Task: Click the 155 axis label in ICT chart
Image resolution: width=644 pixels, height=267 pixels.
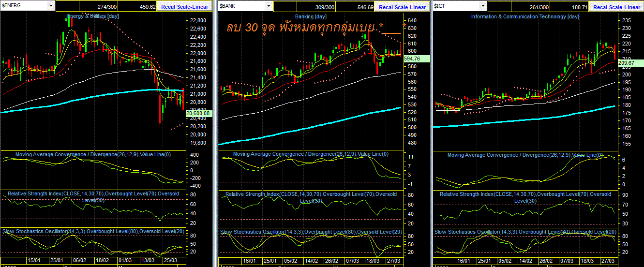Action: [627, 144]
